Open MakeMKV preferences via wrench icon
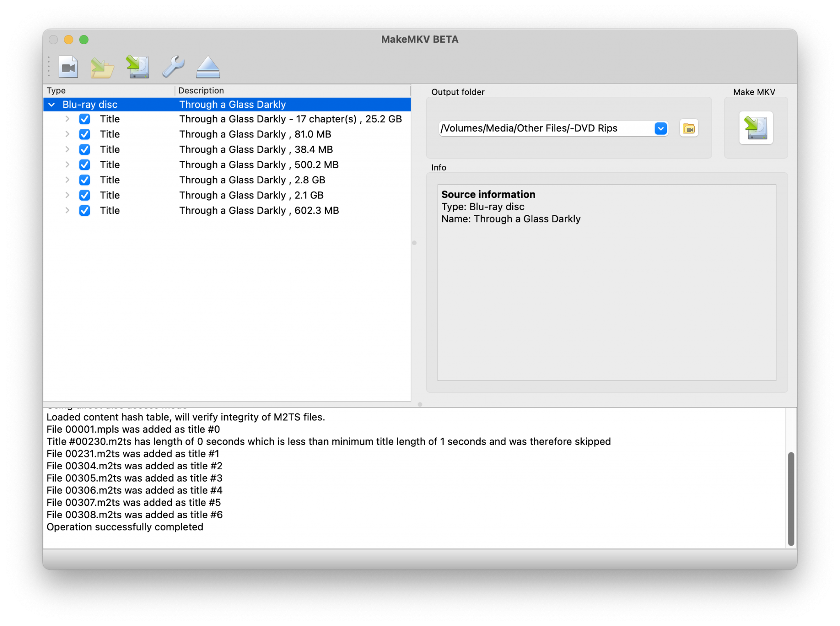The image size is (840, 626). (172, 67)
